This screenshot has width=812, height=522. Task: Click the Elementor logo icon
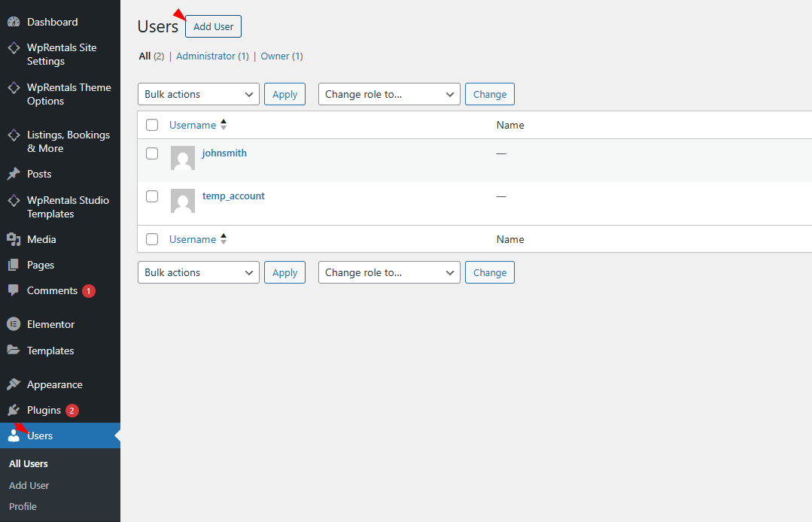click(14, 324)
